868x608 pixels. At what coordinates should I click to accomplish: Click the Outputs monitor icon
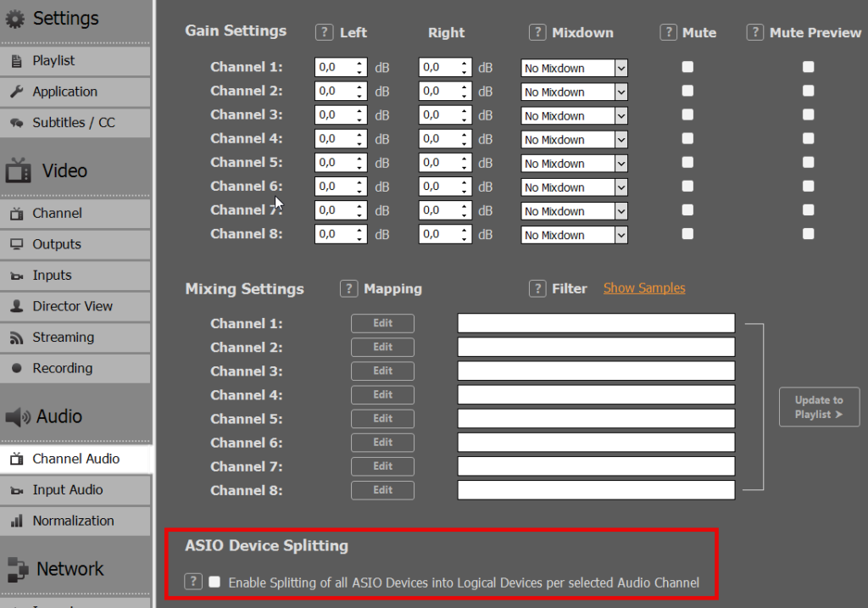17,244
